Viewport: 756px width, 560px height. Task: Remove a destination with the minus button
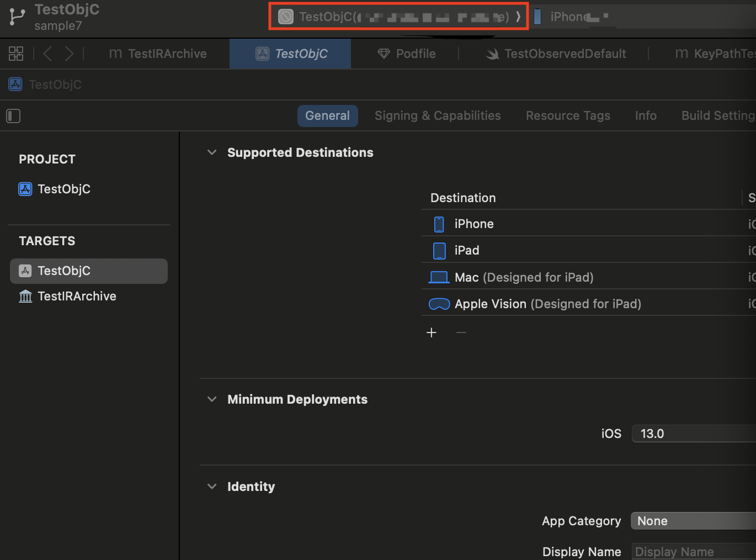461,332
